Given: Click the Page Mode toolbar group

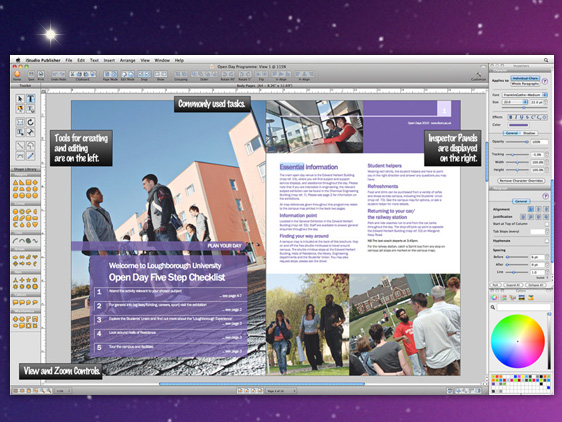Looking at the screenshot, I should 110,75.
